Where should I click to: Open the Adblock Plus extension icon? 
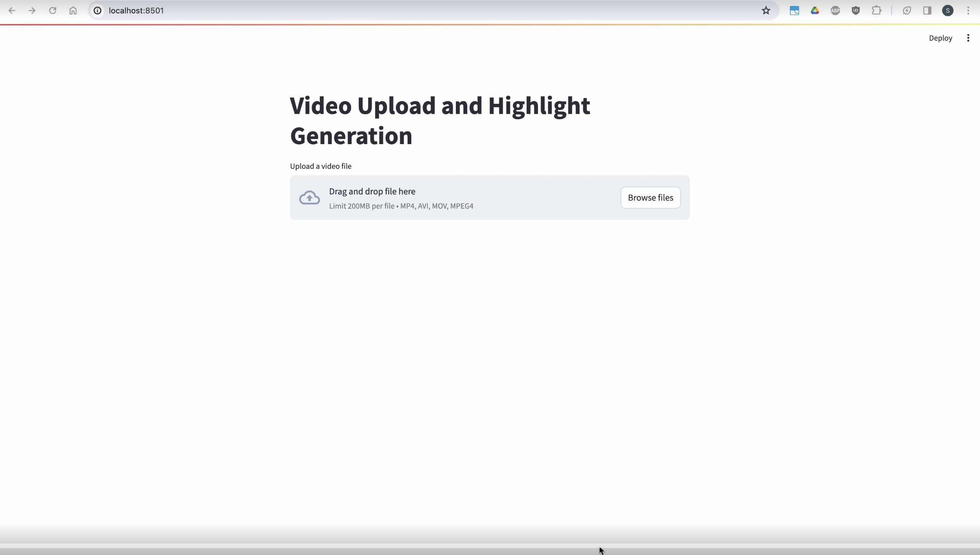click(835, 11)
